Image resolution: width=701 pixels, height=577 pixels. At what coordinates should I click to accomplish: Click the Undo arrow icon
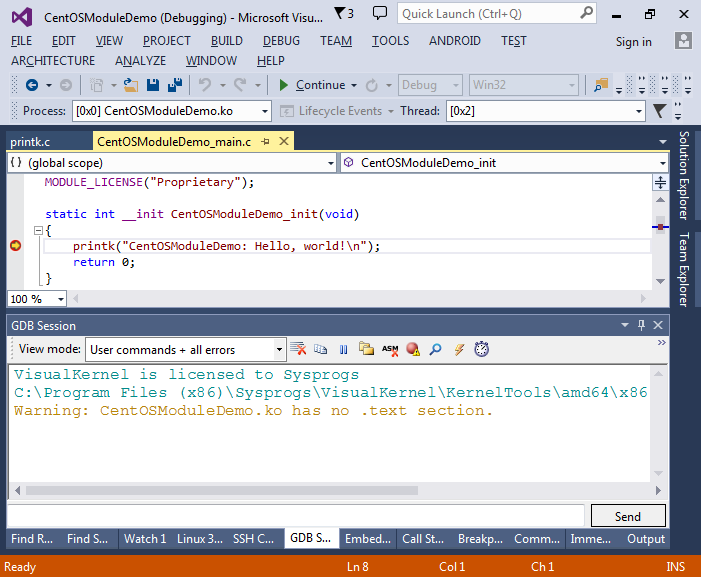(205, 84)
